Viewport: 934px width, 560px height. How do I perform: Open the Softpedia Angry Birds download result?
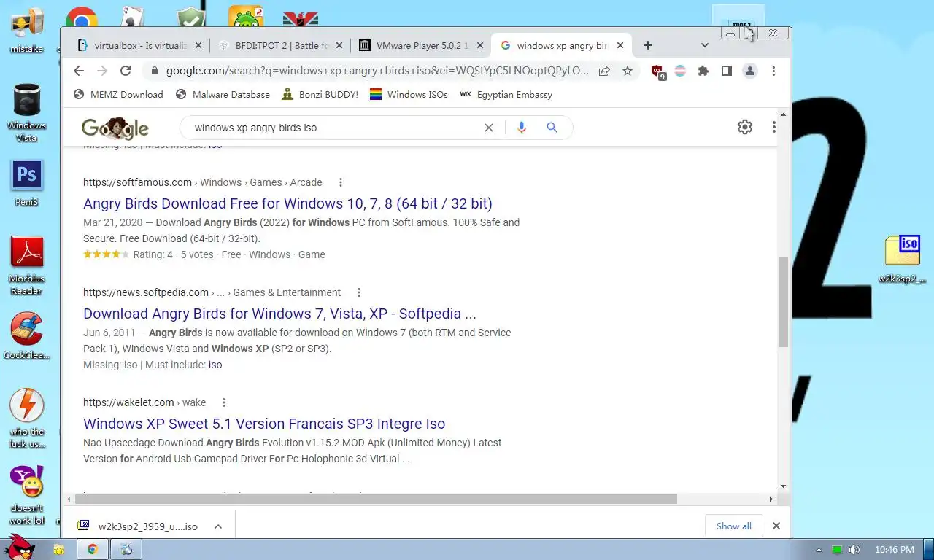279,314
